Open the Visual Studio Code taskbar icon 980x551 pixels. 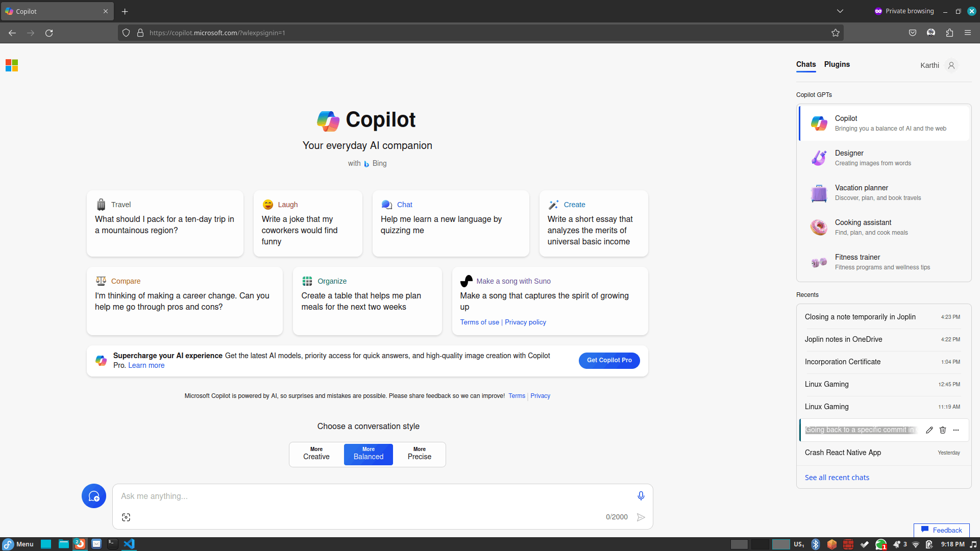129,544
